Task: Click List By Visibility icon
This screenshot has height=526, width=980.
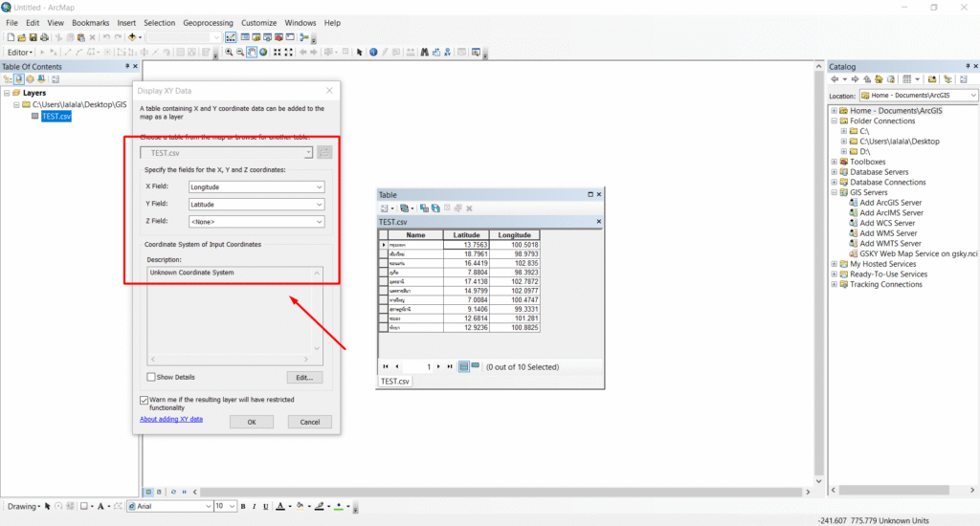Action: point(30,79)
